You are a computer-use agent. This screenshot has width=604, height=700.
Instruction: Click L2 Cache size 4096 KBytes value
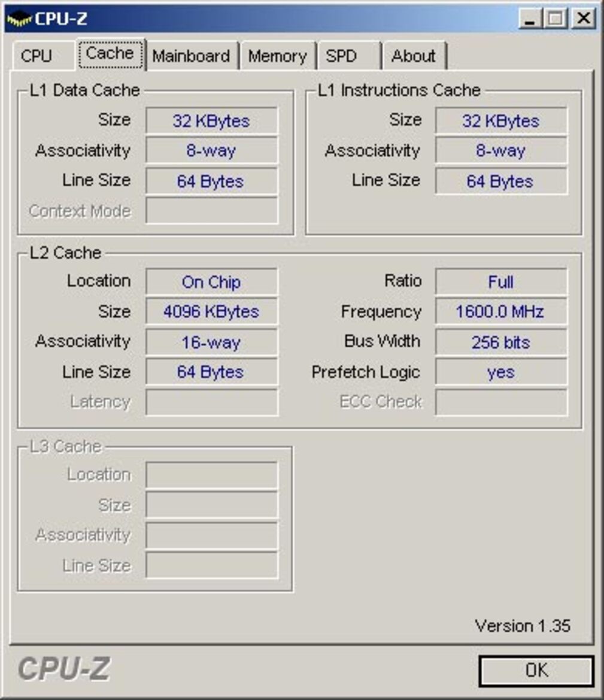pos(211,311)
